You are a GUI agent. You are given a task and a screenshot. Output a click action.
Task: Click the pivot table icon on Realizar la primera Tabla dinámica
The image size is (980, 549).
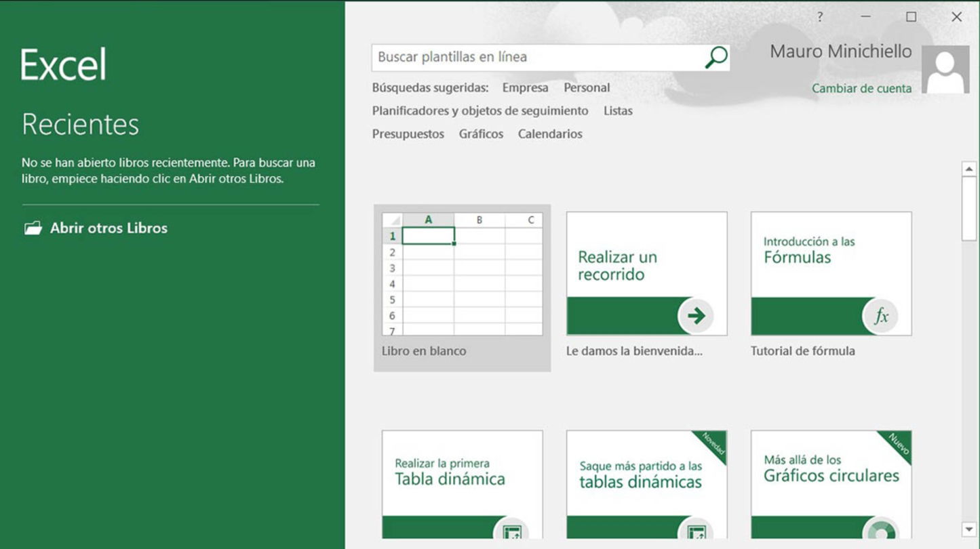511,529
